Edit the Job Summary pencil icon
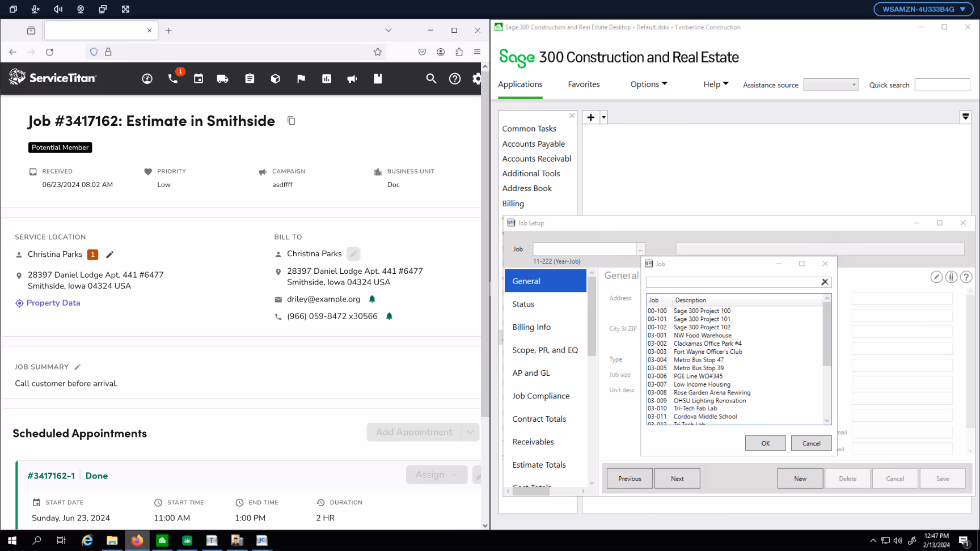Image resolution: width=980 pixels, height=551 pixels. [78, 367]
